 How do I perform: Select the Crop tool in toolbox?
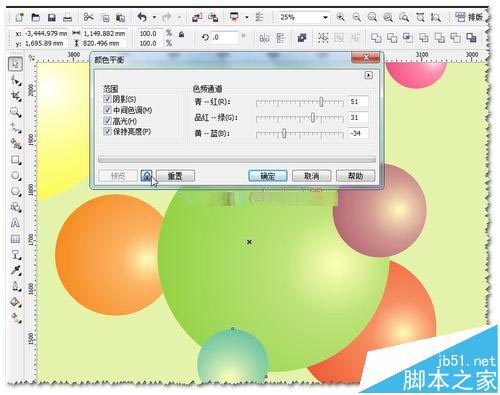[x=16, y=96]
